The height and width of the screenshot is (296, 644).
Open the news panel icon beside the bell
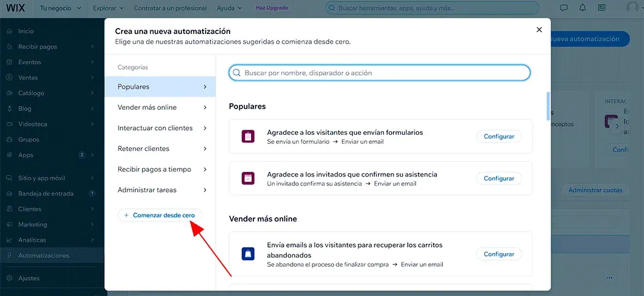coord(602,8)
